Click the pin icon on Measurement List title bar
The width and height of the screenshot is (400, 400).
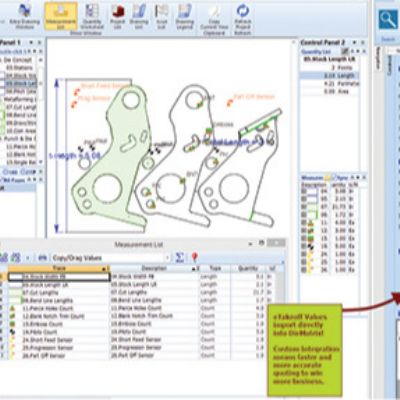(262, 243)
